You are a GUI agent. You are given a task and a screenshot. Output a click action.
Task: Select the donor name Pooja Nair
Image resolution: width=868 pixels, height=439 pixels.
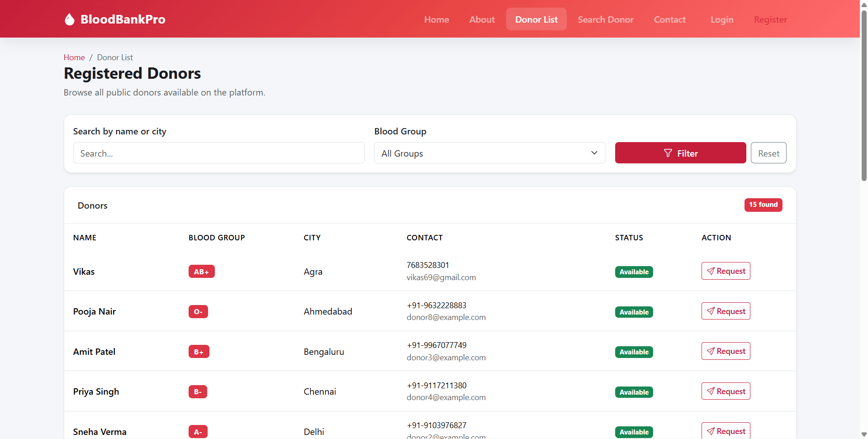pos(95,311)
